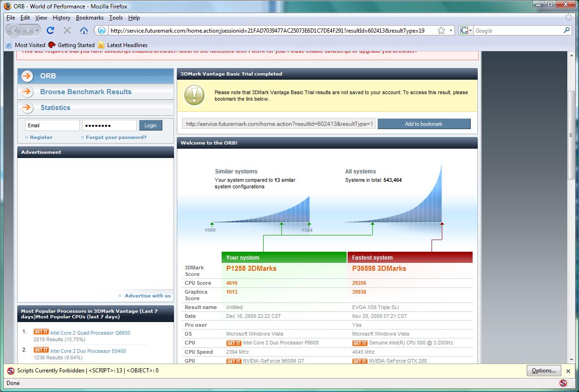The width and height of the screenshot is (579, 392).
Task: Click GET IT badge for Core 2 Duo E8400
Action: click(x=41, y=350)
